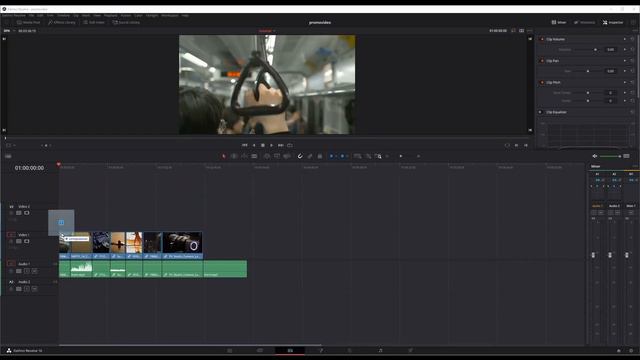Switch to the Media page tab
640x360 pixels.
(230, 351)
